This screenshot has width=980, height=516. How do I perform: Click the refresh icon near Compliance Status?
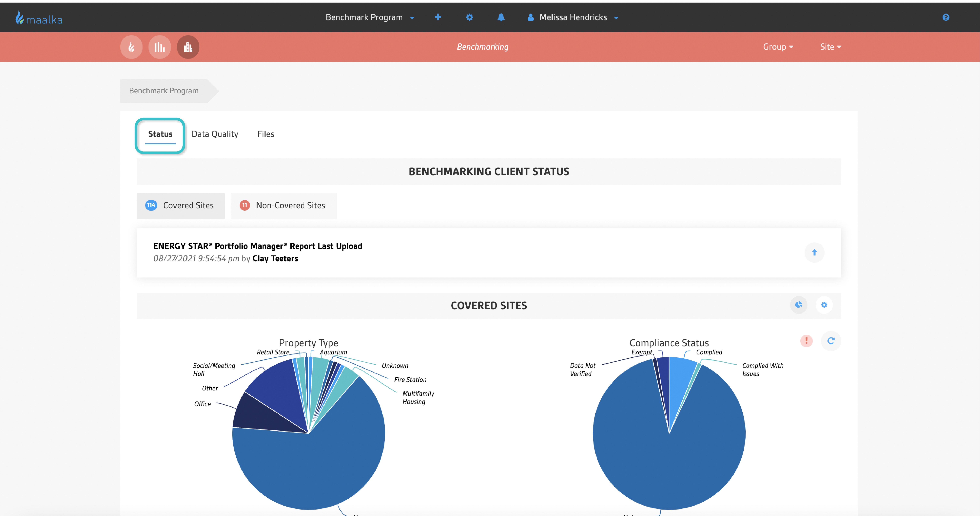click(831, 341)
